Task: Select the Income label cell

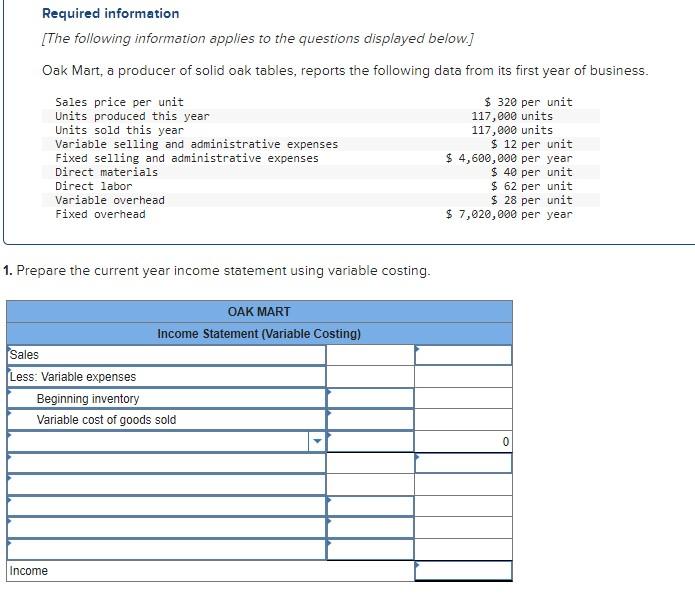Action: click(211, 570)
